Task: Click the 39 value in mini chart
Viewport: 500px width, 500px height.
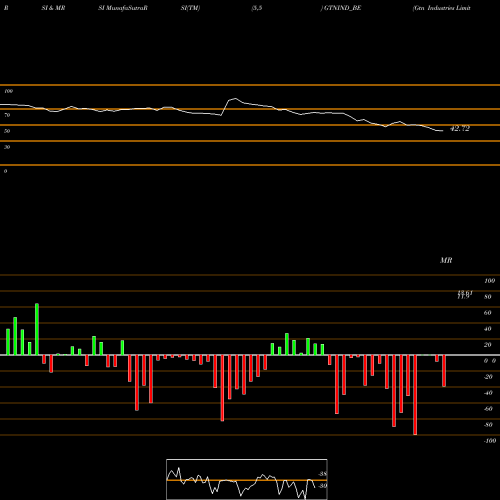Action: click(323, 486)
